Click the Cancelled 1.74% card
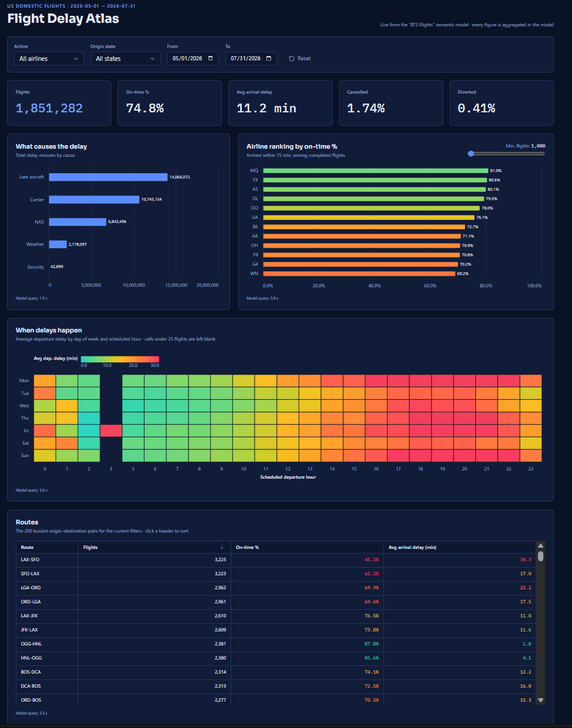This screenshot has height=728, width=572. [391, 103]
